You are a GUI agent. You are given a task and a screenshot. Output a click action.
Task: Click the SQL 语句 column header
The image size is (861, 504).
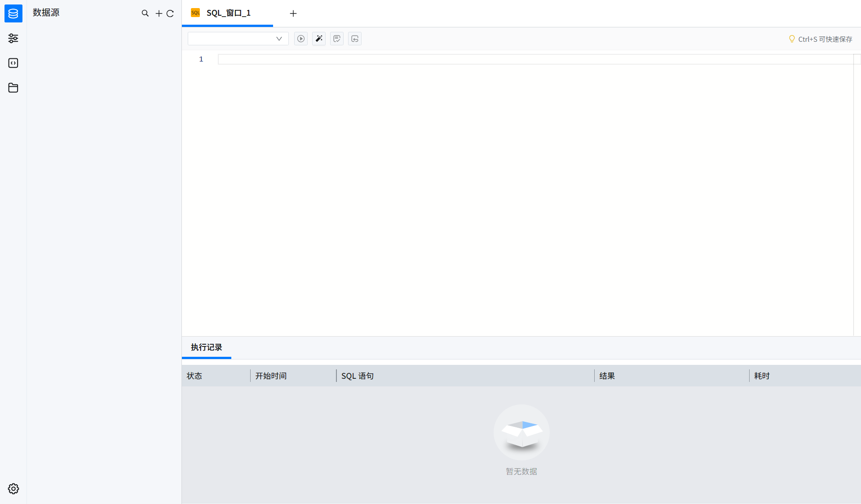(357, 376)
